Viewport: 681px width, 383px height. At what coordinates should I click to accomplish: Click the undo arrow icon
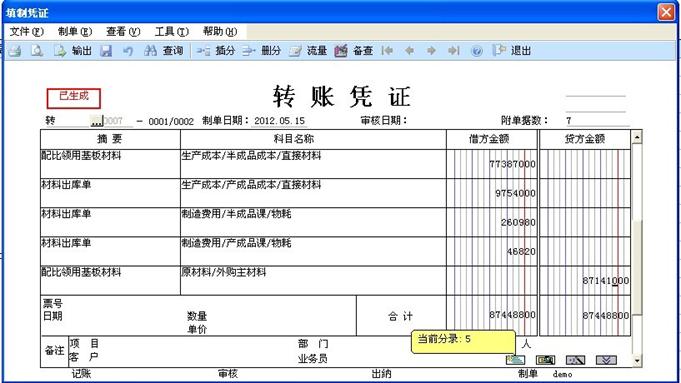[x=128, y=51]
